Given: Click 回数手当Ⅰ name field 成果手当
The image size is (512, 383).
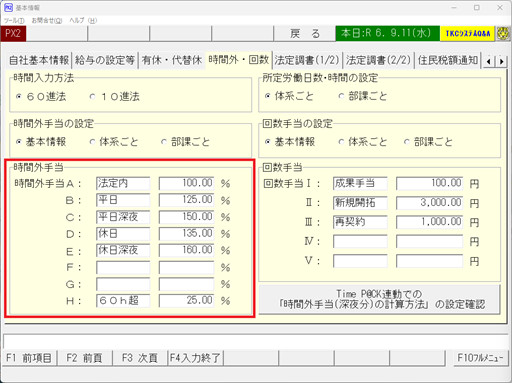Looking at the screenshot, I should coord(360,183).
